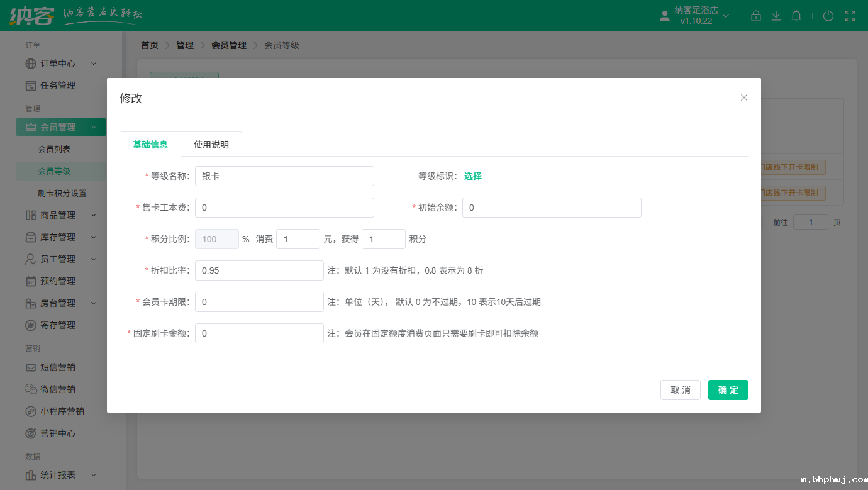Click the notification bell icon

pos(796,16)
